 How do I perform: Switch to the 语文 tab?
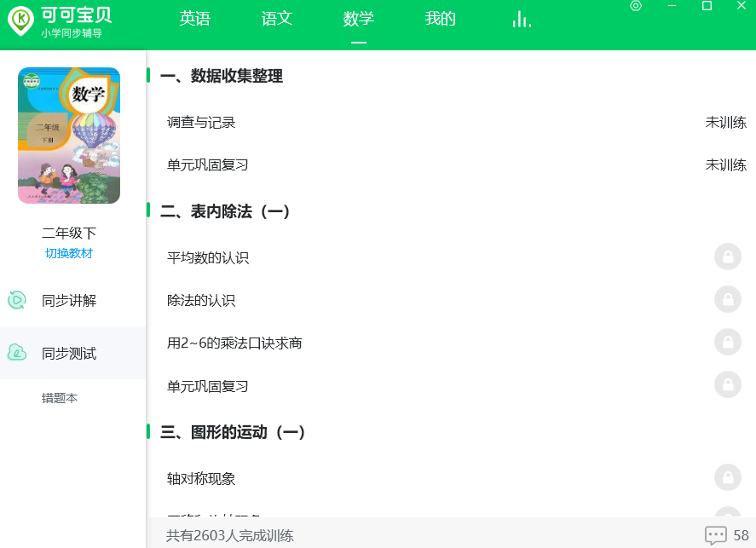point(277,18)
